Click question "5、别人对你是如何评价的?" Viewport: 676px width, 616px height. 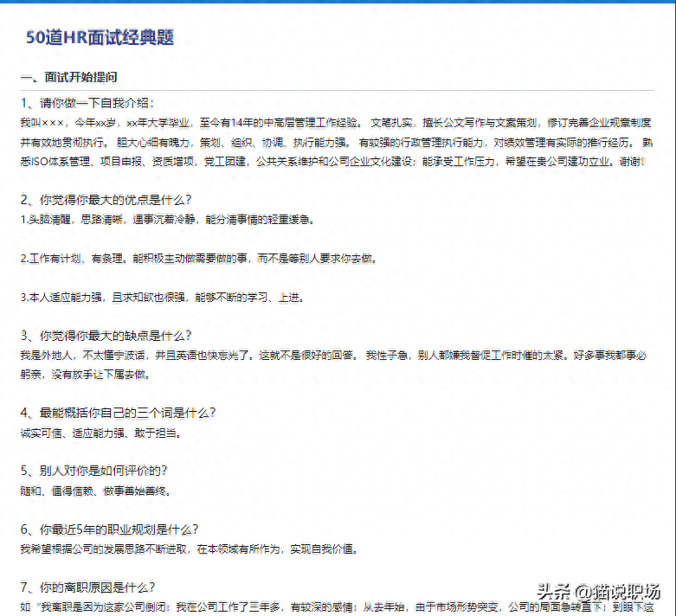coord(93,471)
